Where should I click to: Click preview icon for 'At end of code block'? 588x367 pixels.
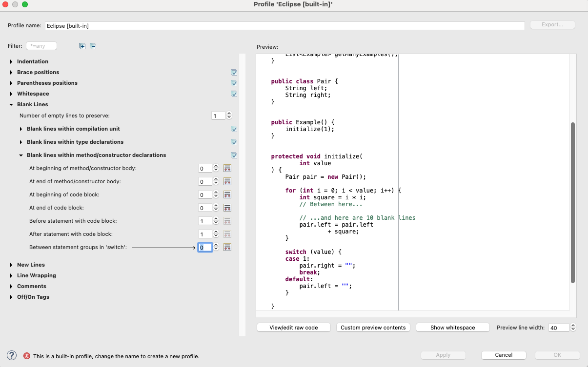click(x=227, y=208)
